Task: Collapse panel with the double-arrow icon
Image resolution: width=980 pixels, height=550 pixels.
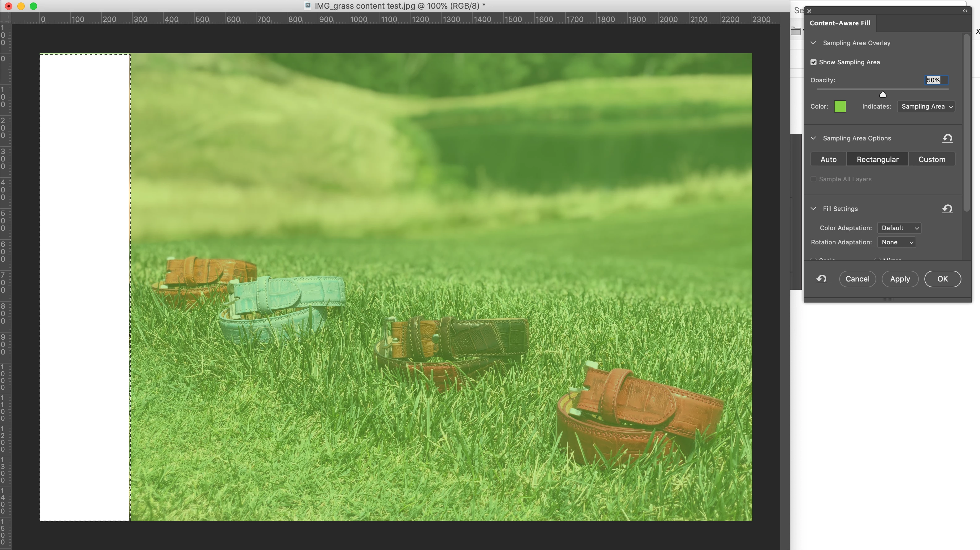Action: click(965, 11)
